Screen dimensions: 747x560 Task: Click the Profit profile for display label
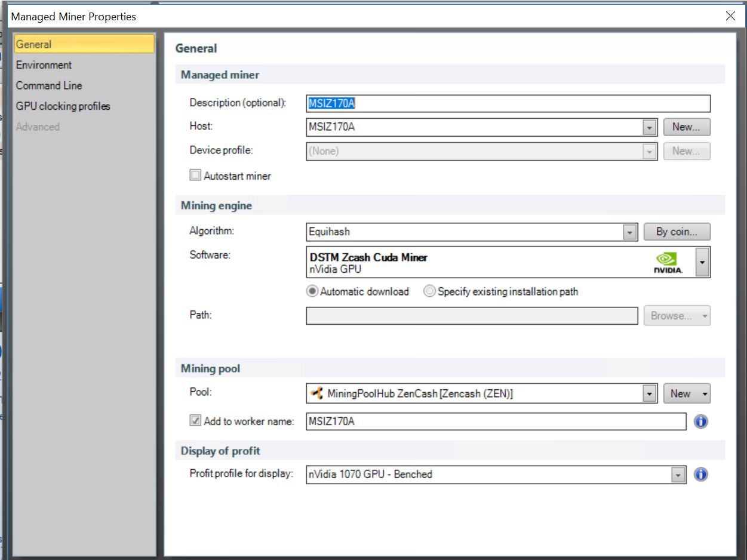(x=242, y=473)
